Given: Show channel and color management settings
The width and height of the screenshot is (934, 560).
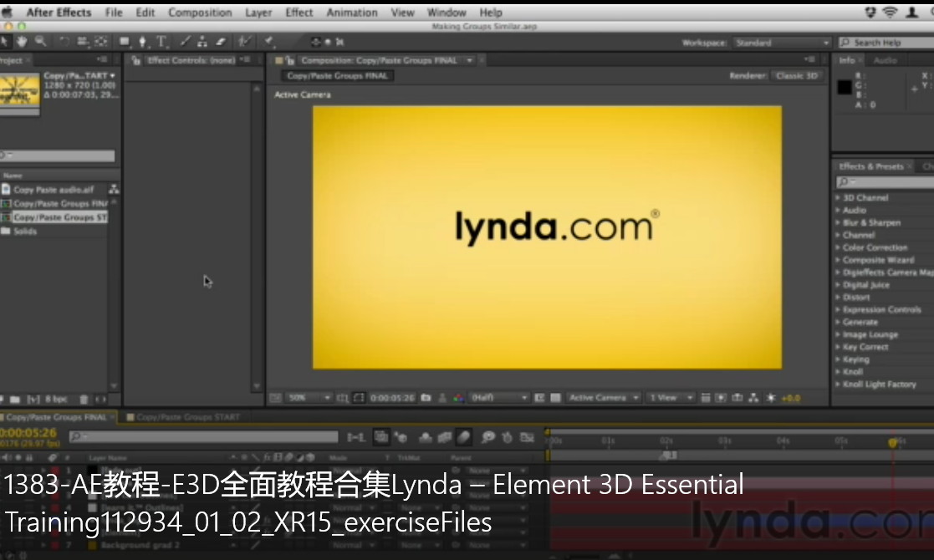Looking at the screenshot, I should point(458,398).
